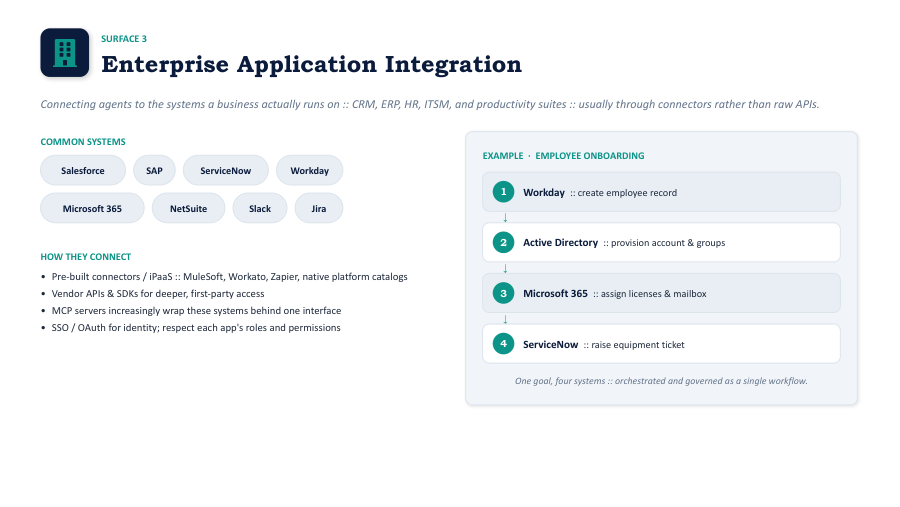
Task: Select the SAP chip
Action: [x=154, y=171]
